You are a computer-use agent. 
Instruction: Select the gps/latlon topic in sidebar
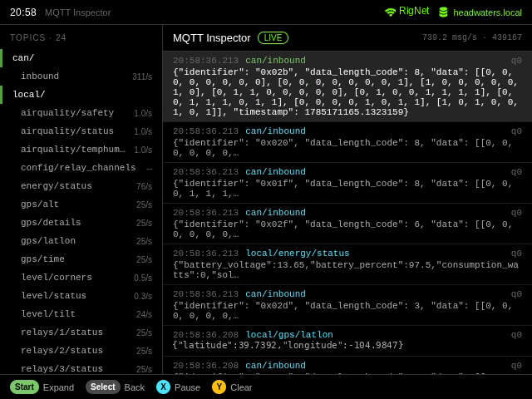81,241
